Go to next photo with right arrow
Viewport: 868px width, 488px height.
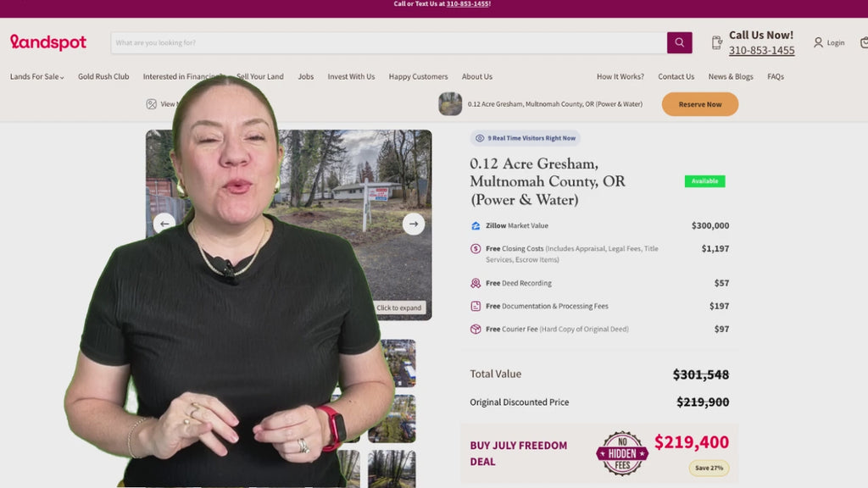tap(414, 224)
